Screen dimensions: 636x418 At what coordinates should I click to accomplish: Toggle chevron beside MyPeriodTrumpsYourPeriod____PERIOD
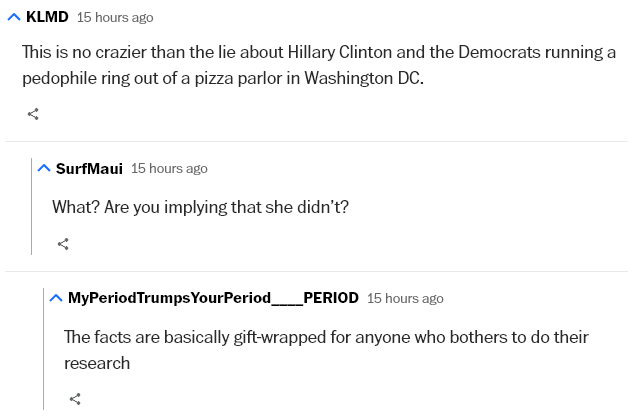pos(56,298)
